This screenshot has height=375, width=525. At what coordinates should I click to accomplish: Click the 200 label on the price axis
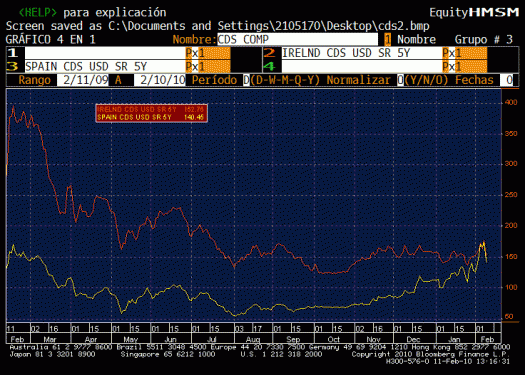(511, 226)
